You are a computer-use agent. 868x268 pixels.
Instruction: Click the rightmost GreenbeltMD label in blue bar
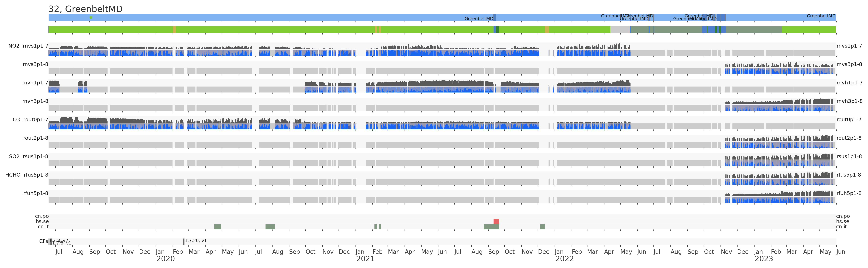(x=821, y=16)
